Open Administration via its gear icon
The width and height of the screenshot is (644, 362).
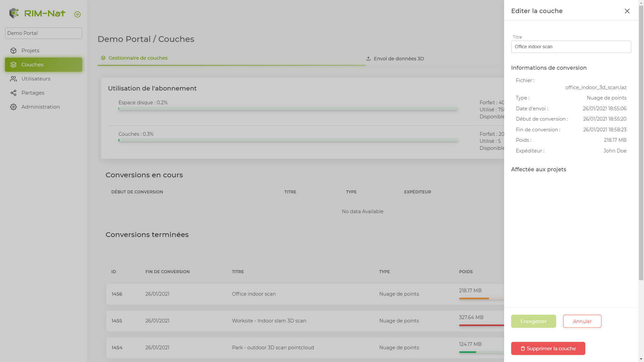[x=13, y=107]
